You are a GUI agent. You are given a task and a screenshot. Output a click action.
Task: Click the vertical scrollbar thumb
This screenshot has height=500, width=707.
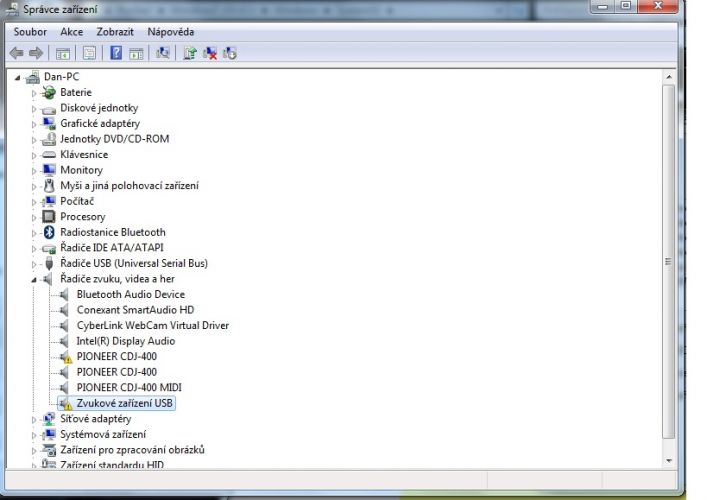coord(669,261)
